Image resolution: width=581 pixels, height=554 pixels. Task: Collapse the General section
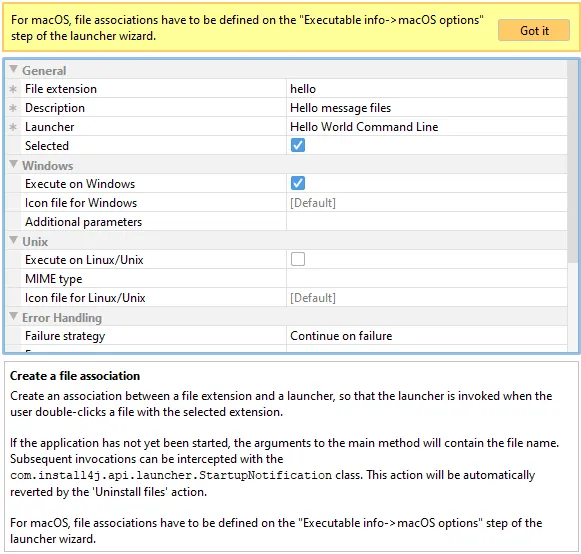[13, 69]
